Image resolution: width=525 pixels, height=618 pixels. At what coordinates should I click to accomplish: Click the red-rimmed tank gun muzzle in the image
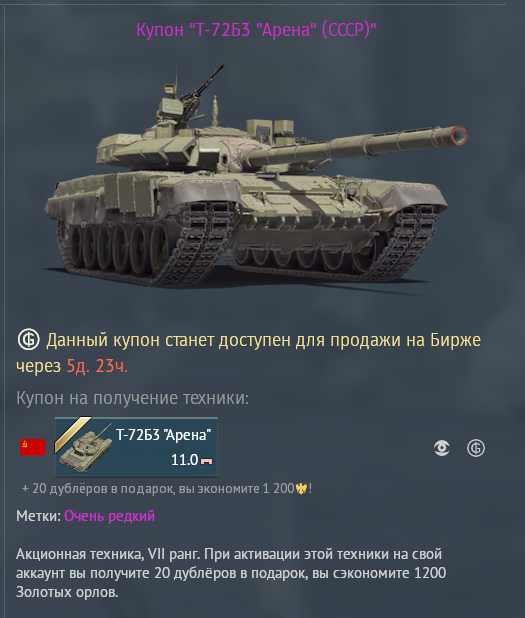[x=459, y=136]
